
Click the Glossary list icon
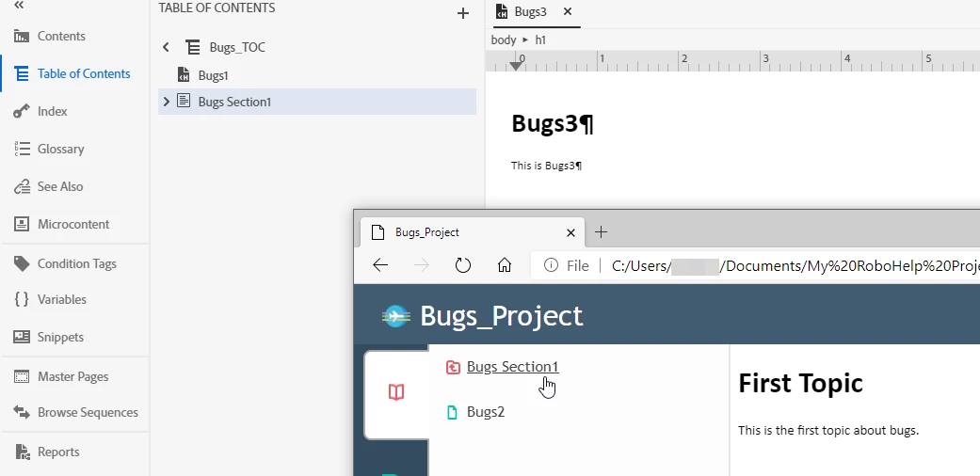[22, 149]
